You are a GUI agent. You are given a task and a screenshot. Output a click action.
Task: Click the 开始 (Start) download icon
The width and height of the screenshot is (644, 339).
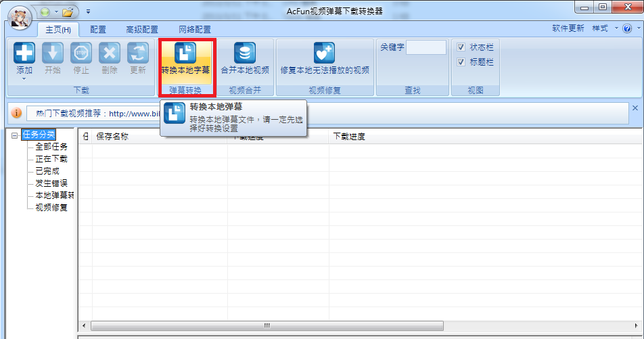point(53,53)
